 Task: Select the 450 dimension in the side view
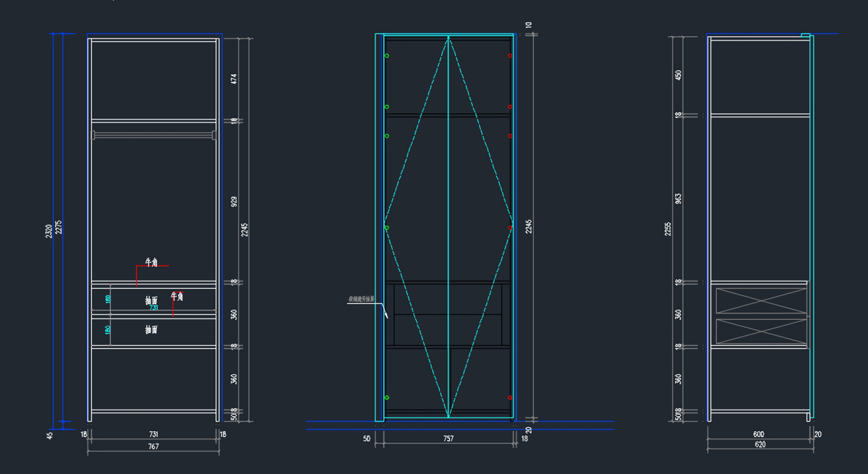click(678, 75)
